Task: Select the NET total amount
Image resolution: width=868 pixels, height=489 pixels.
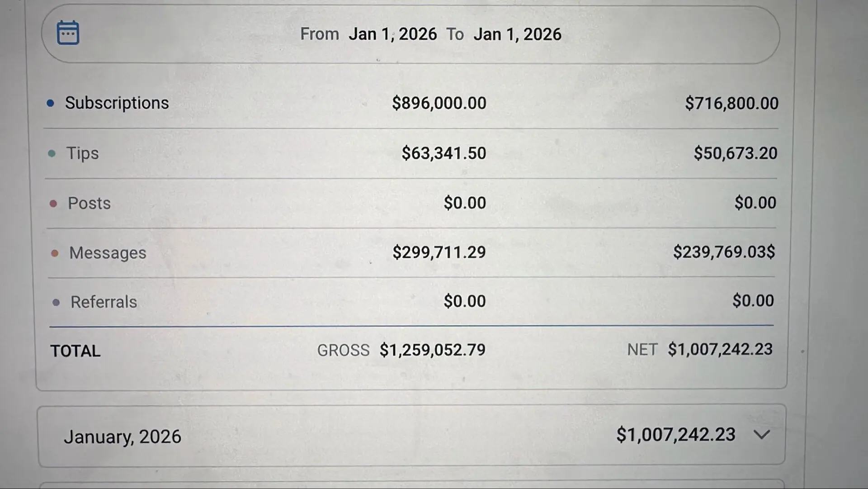Action: pos(720,349)
